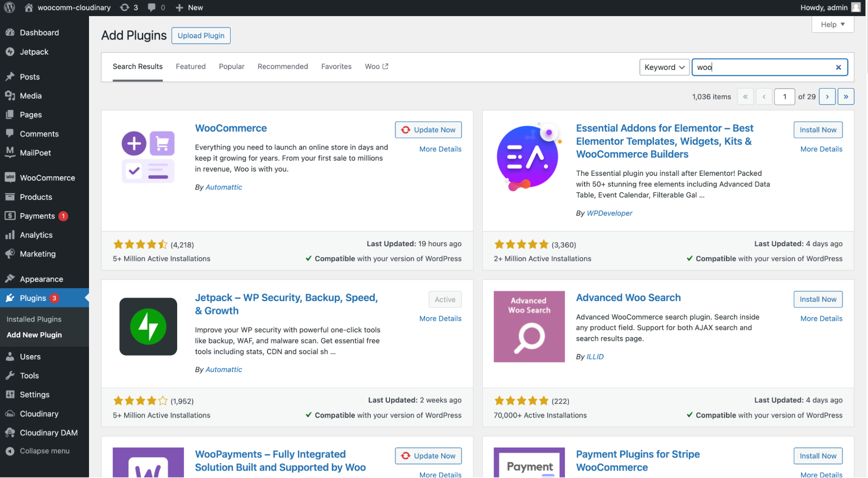Click the Jetpack icon in the sidebar

pyautogui.click(x=10, y=52)
